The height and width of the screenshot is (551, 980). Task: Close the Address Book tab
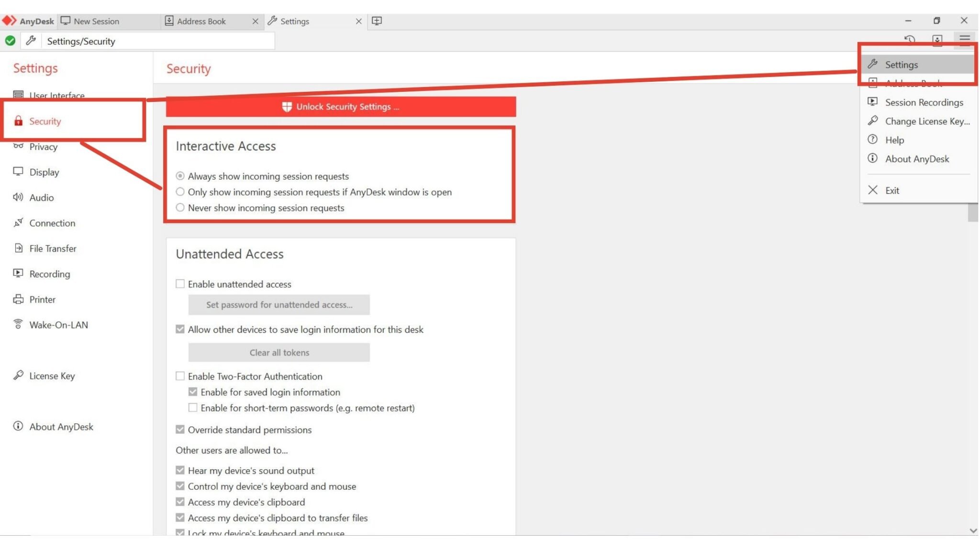pyautogui.click(x=255, y=21)
